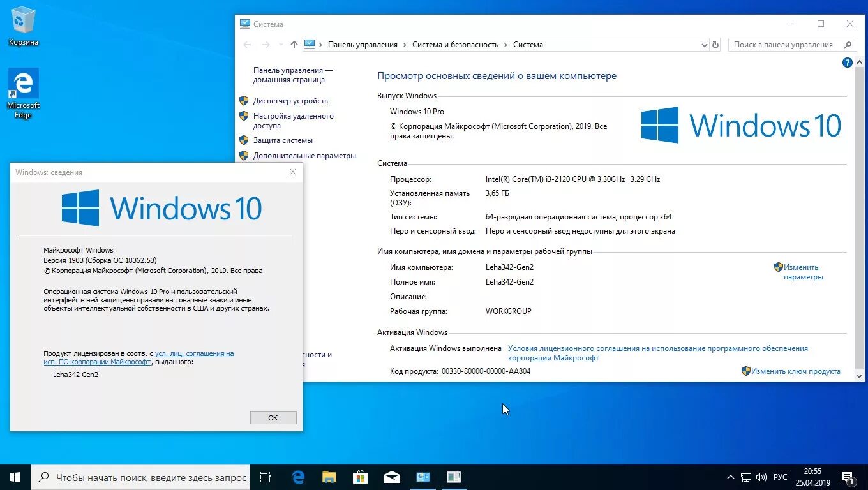Open the Microsoft Edge desktop shortcut

pyautogui.click(x=24, y=94)
